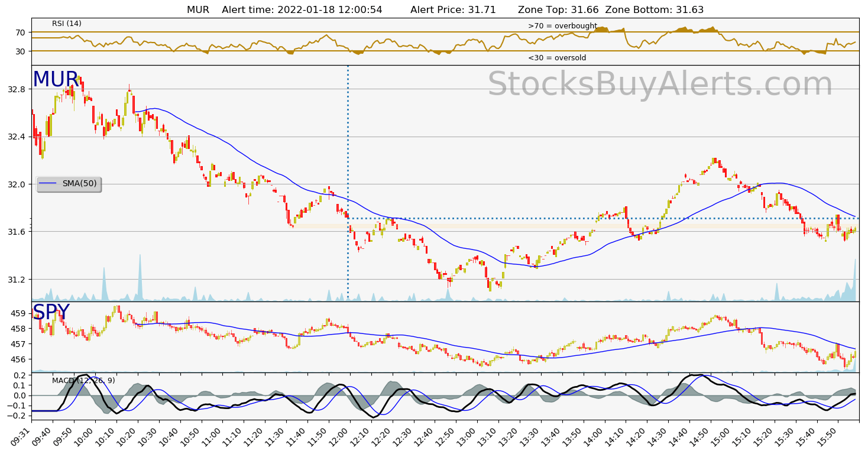Image resolution: width=868 pixels, height=454 pixels.
Task: Click the 32.0 price axis label
Action: click(x=16, y=184)
